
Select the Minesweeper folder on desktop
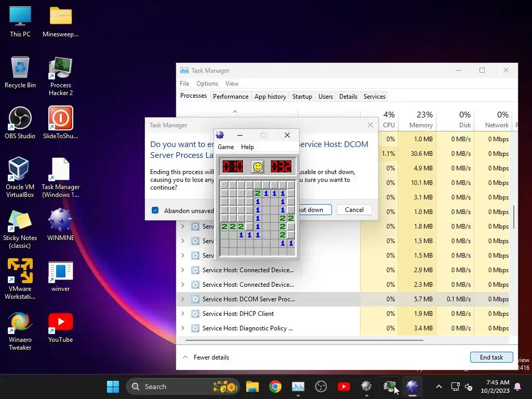[60, 22]
